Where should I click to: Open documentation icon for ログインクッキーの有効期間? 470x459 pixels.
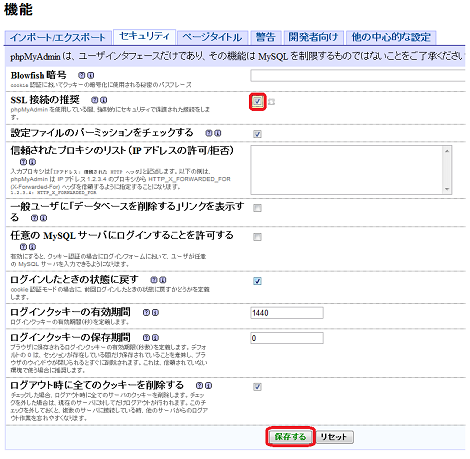click(146, 313)
